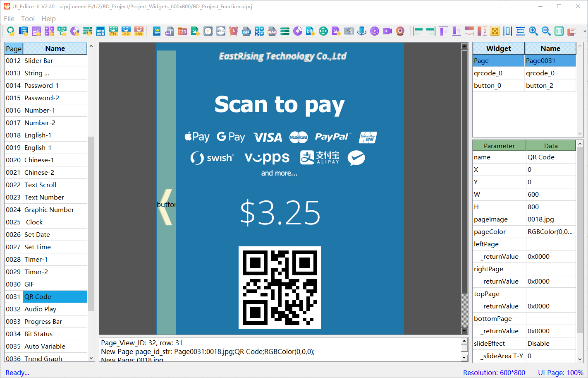Add a slider bar touch widget

(88, 31)
